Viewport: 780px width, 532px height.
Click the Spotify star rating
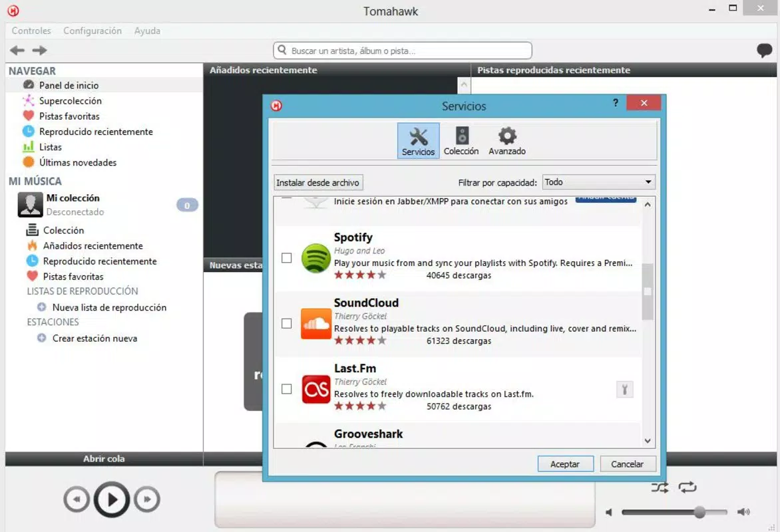[x=360, y=275]
